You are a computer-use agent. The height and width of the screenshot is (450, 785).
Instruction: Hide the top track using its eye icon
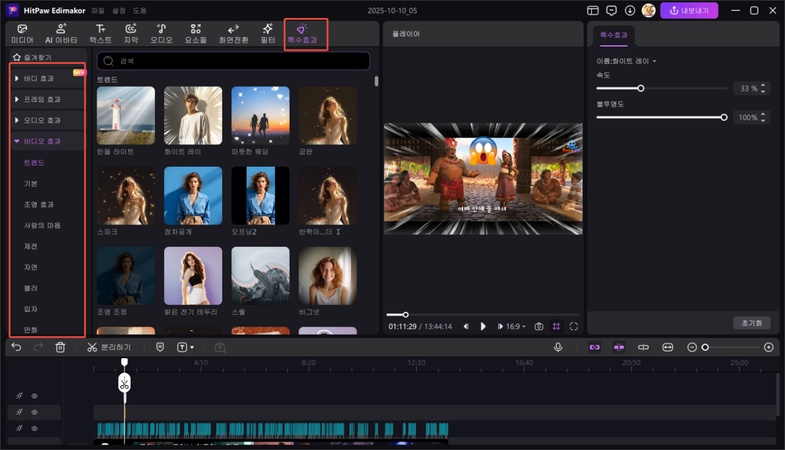click(x=34, y=396)
